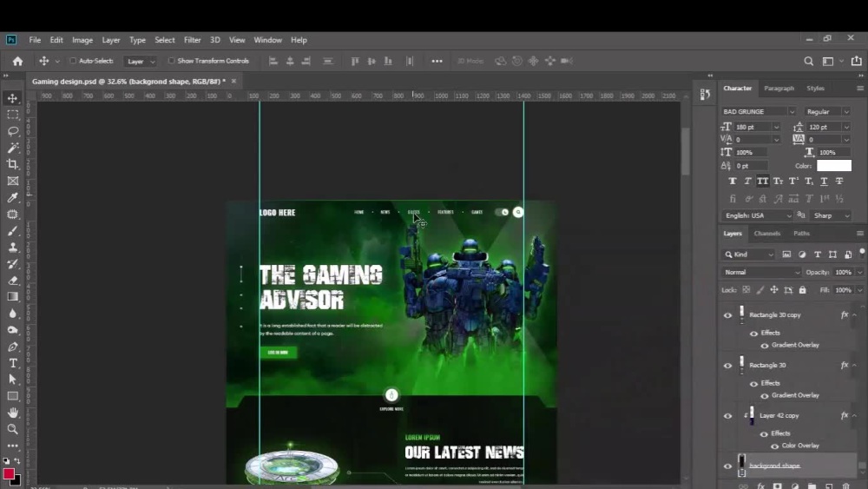Align horizontal centers icon in options bar
868x489 pixels.
[290, 61]
